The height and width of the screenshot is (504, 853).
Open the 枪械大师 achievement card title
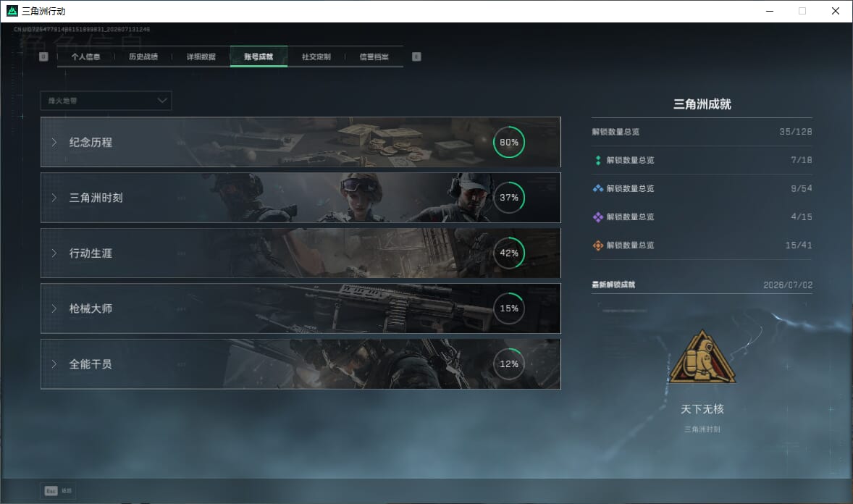point(91,308)
